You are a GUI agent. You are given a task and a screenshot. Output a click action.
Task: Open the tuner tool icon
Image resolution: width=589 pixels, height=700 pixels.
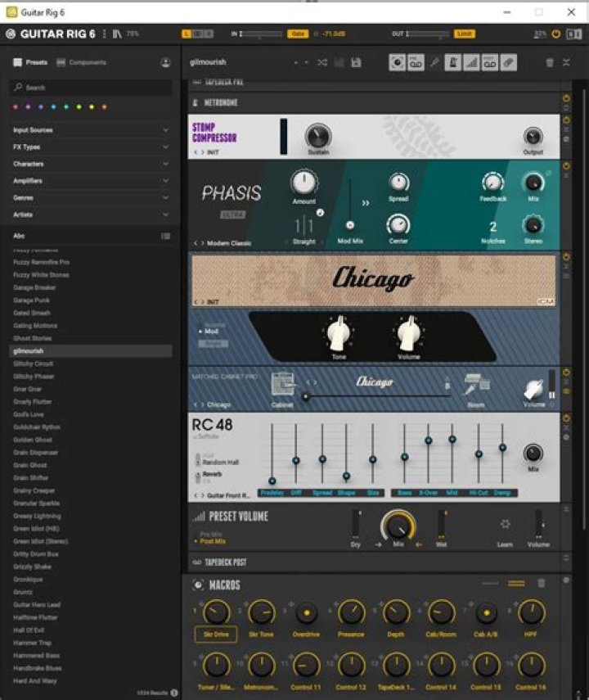click(x=434, y=62)
